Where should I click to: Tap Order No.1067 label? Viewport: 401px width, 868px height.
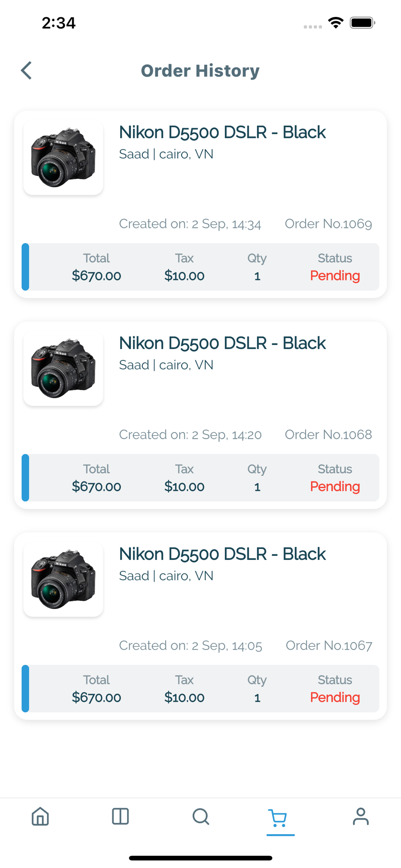tap(329, 646)
